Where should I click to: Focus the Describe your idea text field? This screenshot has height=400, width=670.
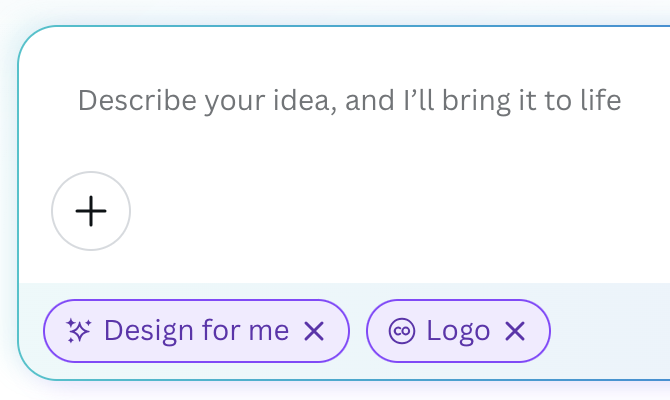click(349, 101)
